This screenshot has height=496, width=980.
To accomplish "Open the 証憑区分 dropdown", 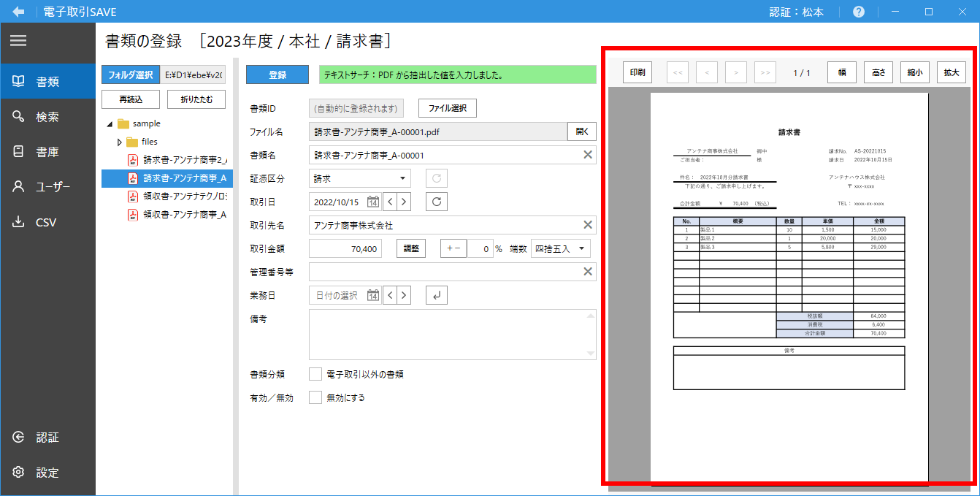I will [x=360, y=178].
